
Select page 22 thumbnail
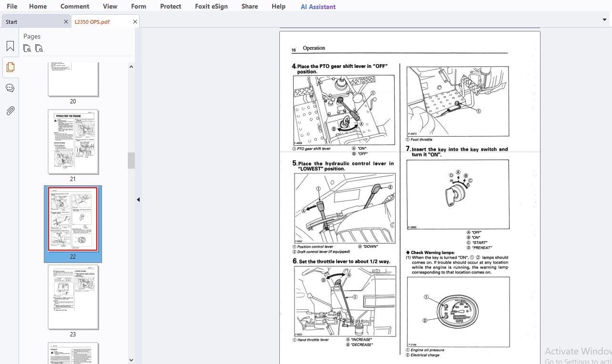click(x=73, y=219)
